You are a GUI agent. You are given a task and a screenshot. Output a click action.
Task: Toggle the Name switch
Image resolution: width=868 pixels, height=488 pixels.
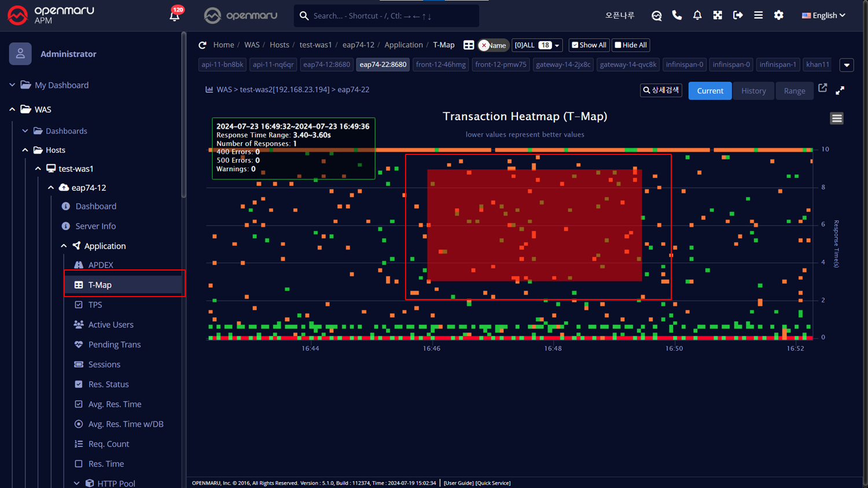coord(492,45)
